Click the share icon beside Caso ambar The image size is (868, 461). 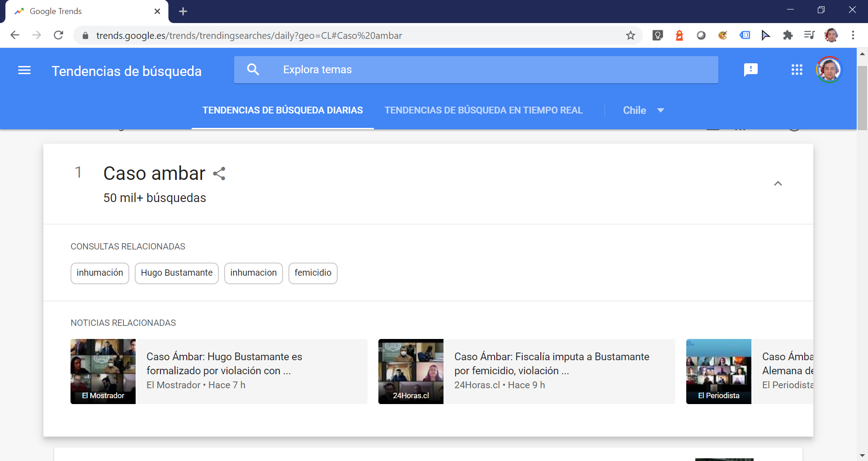click(219, 174)
